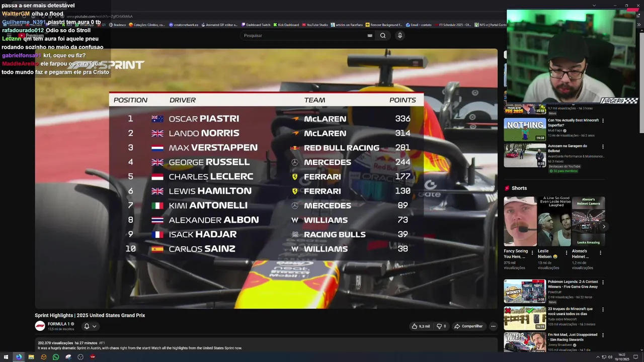The height and width of the screenshot is (362, 644).
Task: Open OBS Studio from the taskbar
Action: click(80, 357)
